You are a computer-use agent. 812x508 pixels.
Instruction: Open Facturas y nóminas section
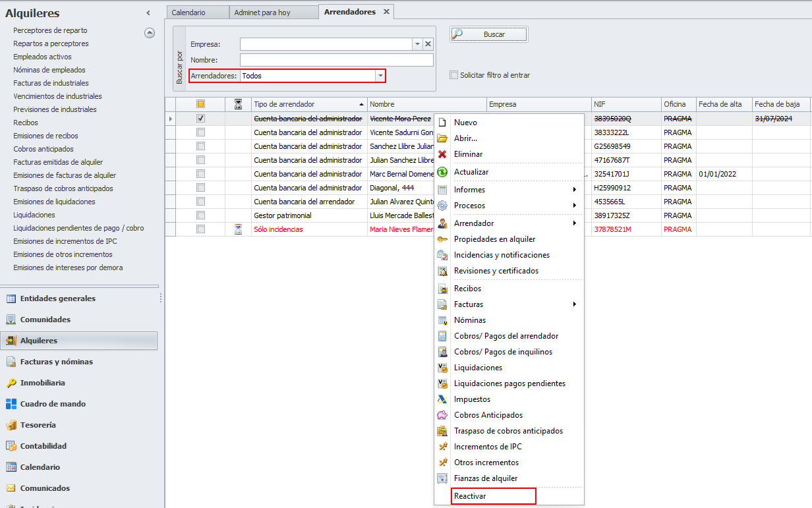pos(79,362)
